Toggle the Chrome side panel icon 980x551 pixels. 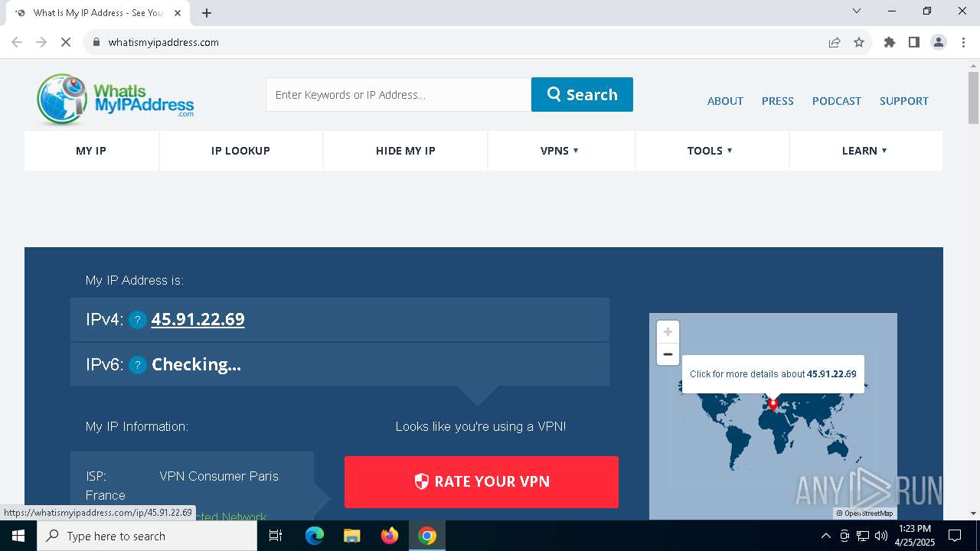pos(914,42)
